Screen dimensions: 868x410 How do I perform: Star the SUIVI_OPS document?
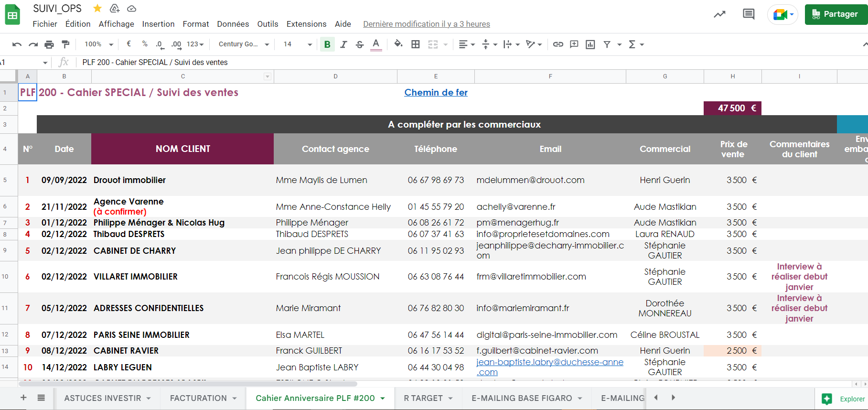[x=97, y=9]
